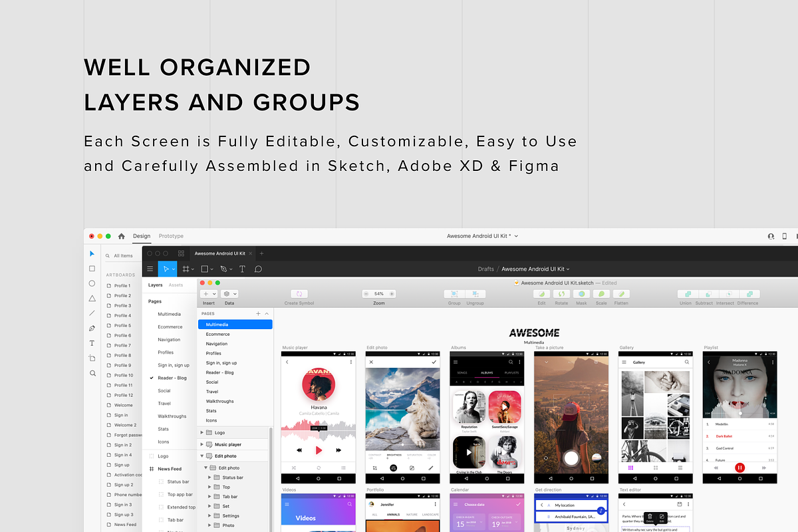Click the XD invite user icon
Image resolution: width=798 pixels, height=532 pixels.
[x=771, y=236]
